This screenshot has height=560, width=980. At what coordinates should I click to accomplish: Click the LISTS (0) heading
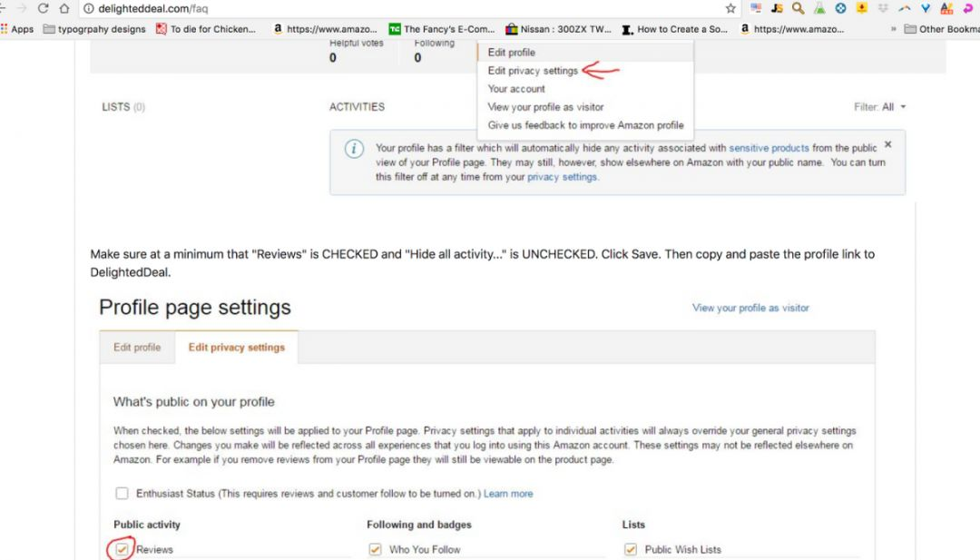[x=123, y=107]
